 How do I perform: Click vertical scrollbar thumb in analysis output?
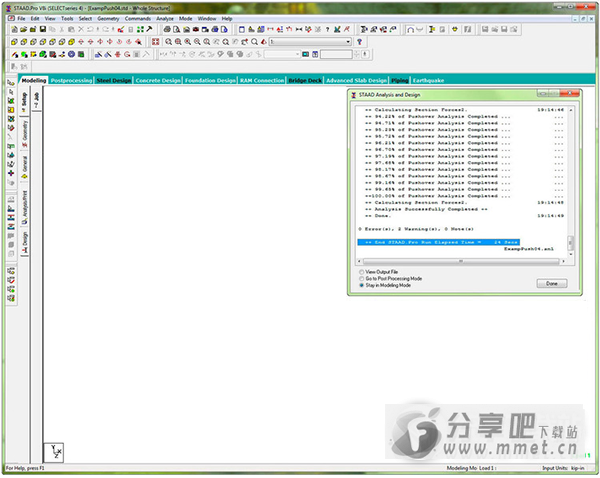(x=570, y=242)
